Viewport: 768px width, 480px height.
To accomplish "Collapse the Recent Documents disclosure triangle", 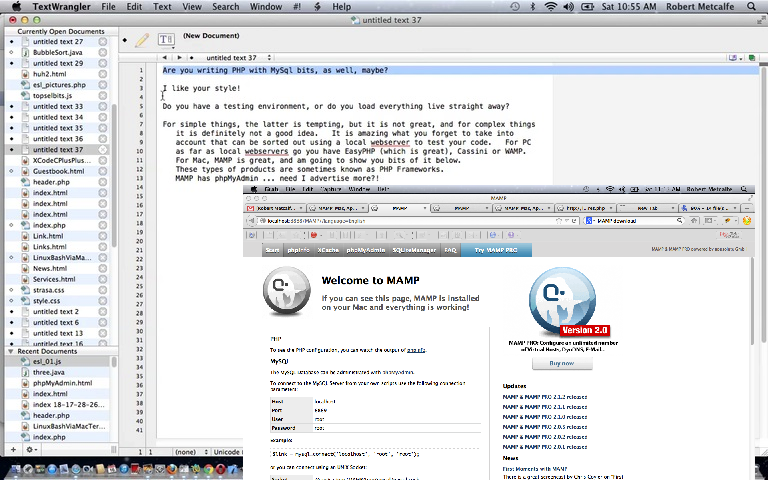I will click(10, 351).
